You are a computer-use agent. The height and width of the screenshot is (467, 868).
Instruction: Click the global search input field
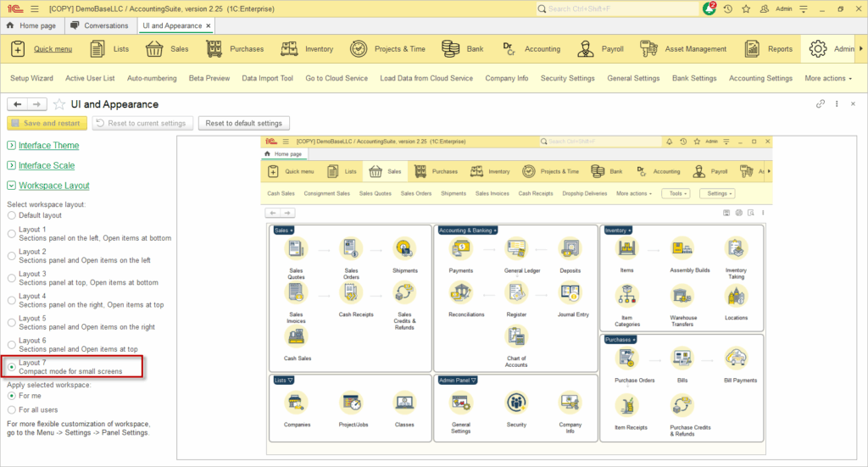[617, 8]
